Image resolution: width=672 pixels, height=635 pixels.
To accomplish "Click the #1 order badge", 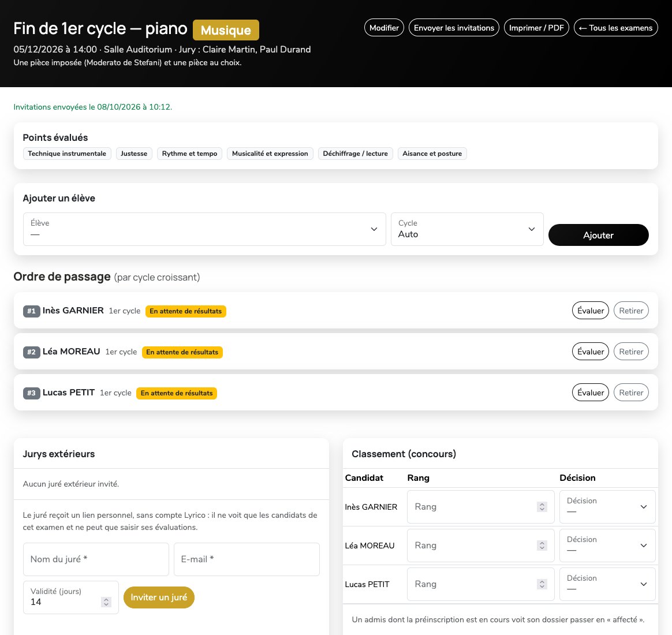I will (x=31, y=311).
